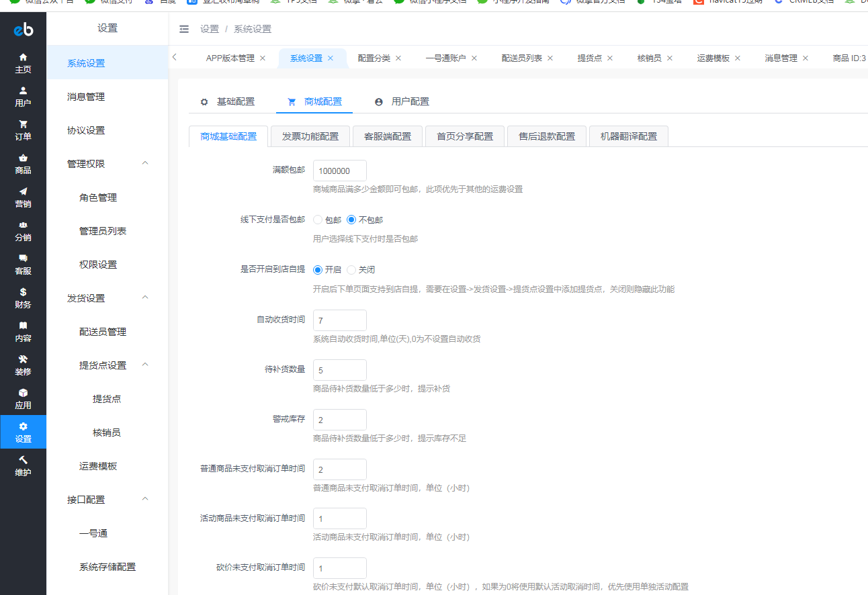Click 砍价未支付取消订单时间 field
Viewport: 868px width, 595px height.
pyautogui.click(x=340, y=568)
